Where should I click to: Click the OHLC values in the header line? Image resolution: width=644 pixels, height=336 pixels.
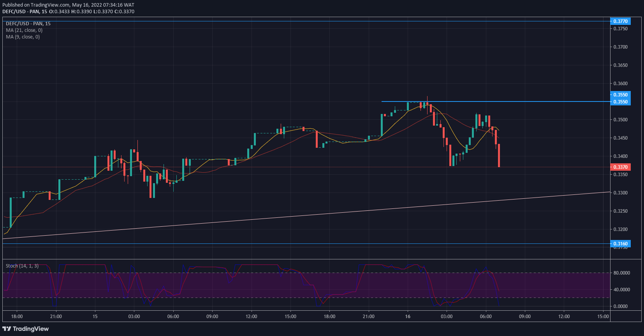[x=92, y=12]
